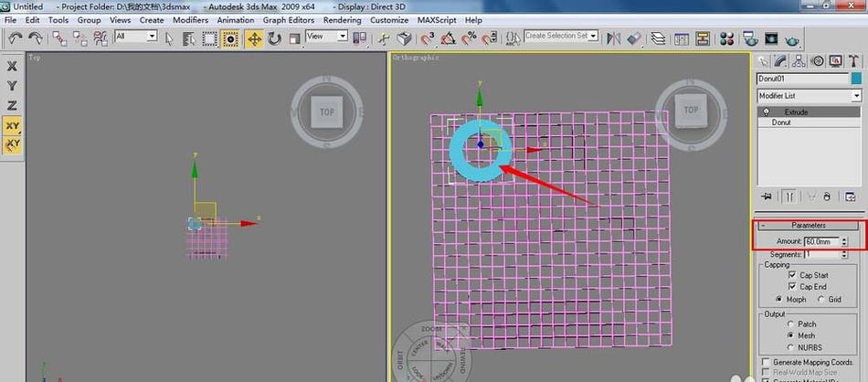Screen dimensions: 868x382
Task: Click the Donut01 object color swatch
Action: pyautogui.click(x=856, y=79)
